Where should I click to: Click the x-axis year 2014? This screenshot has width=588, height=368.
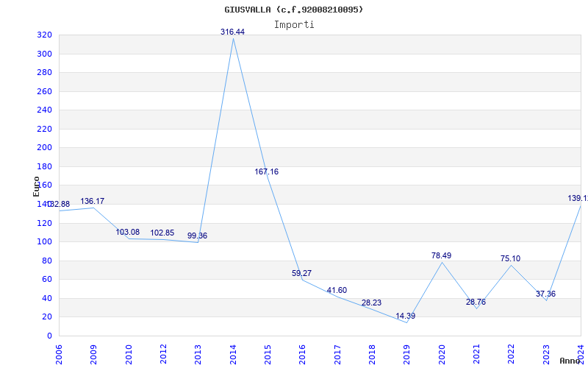click(233, 354)
